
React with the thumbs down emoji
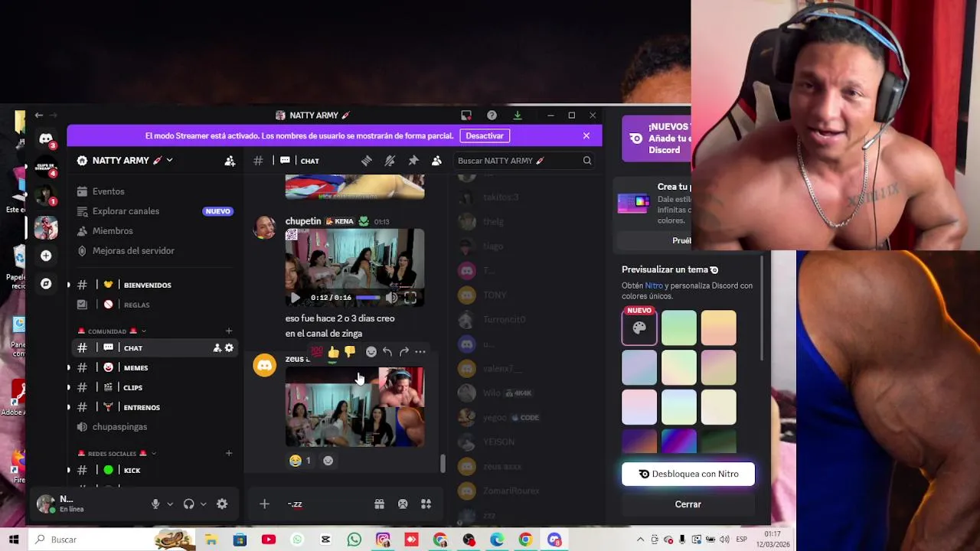point(350,352)
